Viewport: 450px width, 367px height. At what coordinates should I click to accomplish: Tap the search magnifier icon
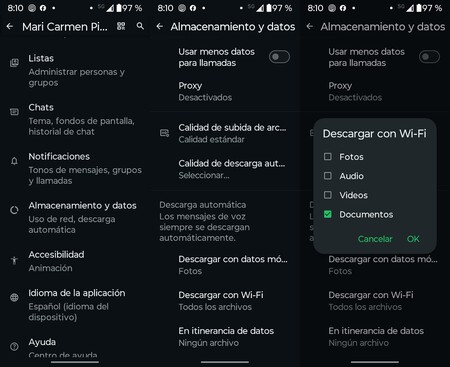click(140, 26)
